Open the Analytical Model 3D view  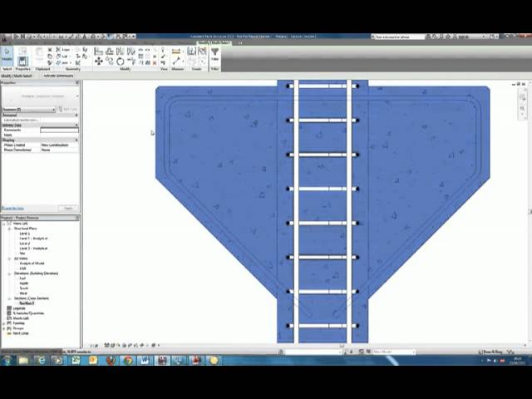(32, 264)
